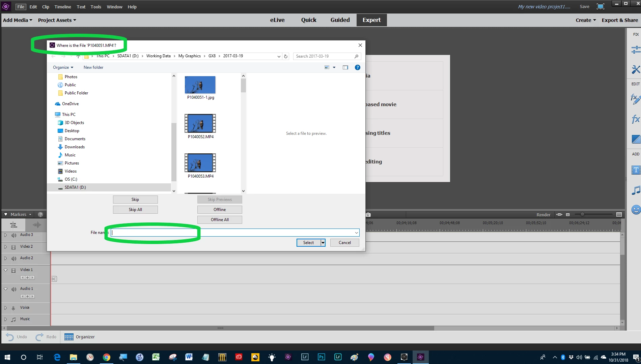The height and width of the screenshot is (364, 641).
Task: Click the help icon beside Markers
Action: tap(40, 214)
